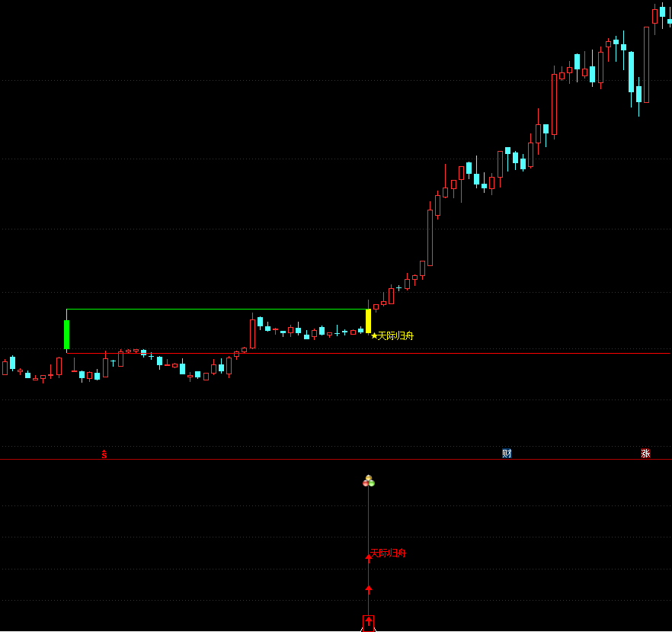Click the solid yellow signal bar
Screen dimensions: 672x632
369,321
